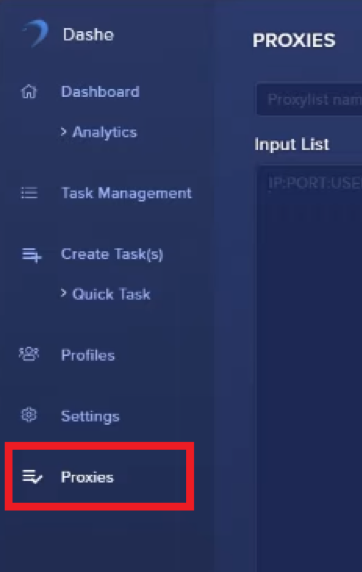
Task: Expand the Analytics chevron arrow
Action: point(64,131)
